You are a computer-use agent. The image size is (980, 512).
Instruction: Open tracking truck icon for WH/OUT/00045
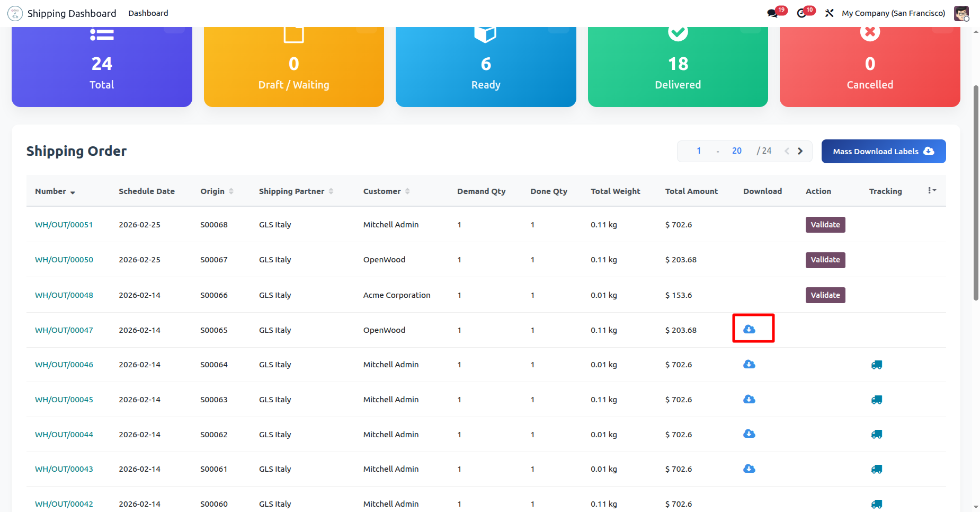876,400
